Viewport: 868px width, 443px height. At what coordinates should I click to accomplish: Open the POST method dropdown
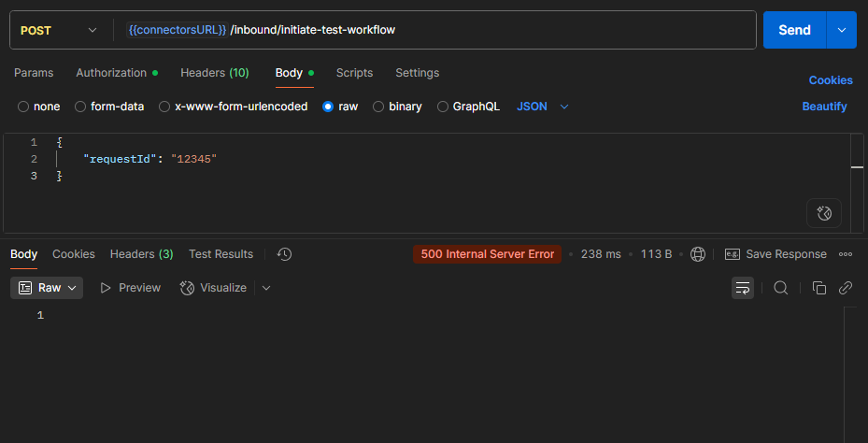59,30
